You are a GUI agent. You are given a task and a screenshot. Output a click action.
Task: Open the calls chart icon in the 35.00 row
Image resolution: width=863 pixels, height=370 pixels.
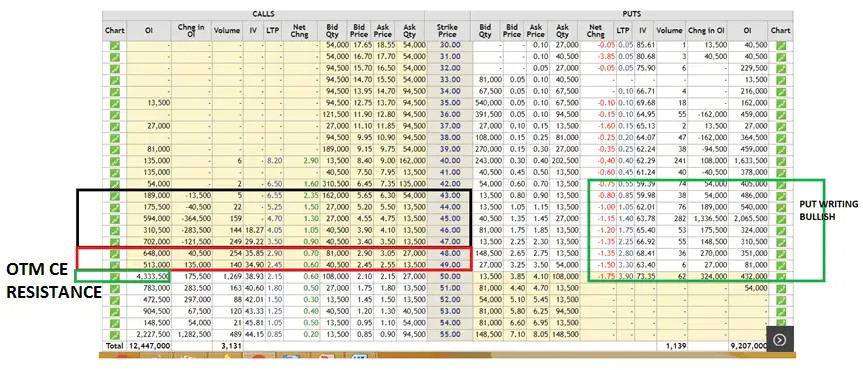pyautogui.click(x=114, y=103)
